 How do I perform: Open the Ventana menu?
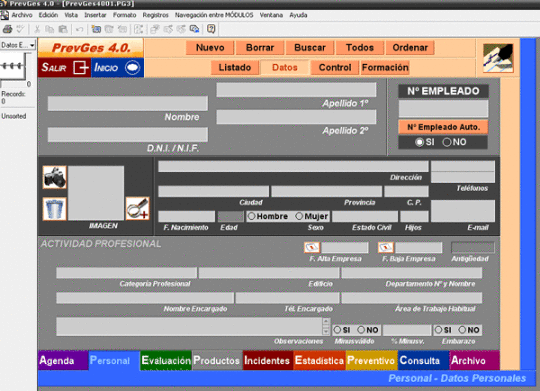coord(271,15)
